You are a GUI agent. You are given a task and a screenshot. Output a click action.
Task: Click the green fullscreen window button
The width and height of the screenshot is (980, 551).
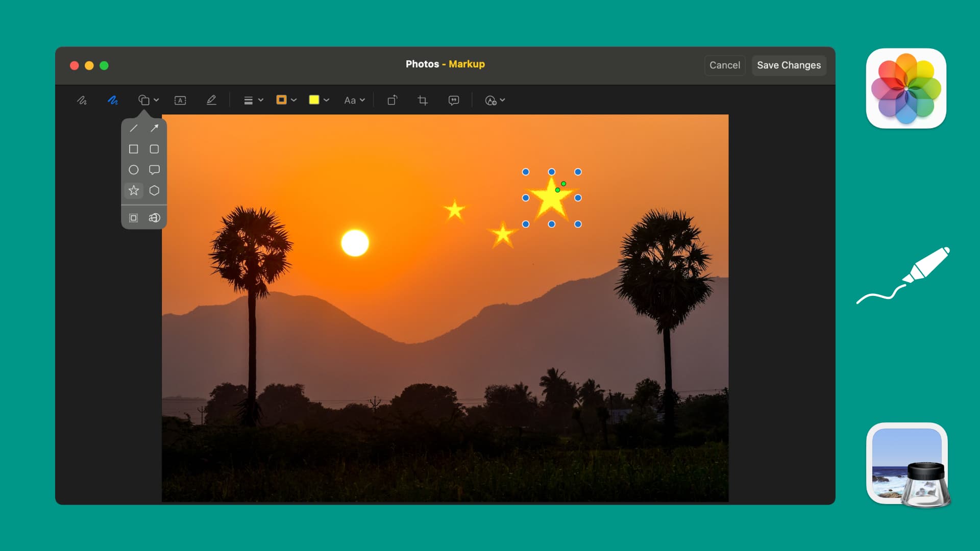tap(104, 66)
